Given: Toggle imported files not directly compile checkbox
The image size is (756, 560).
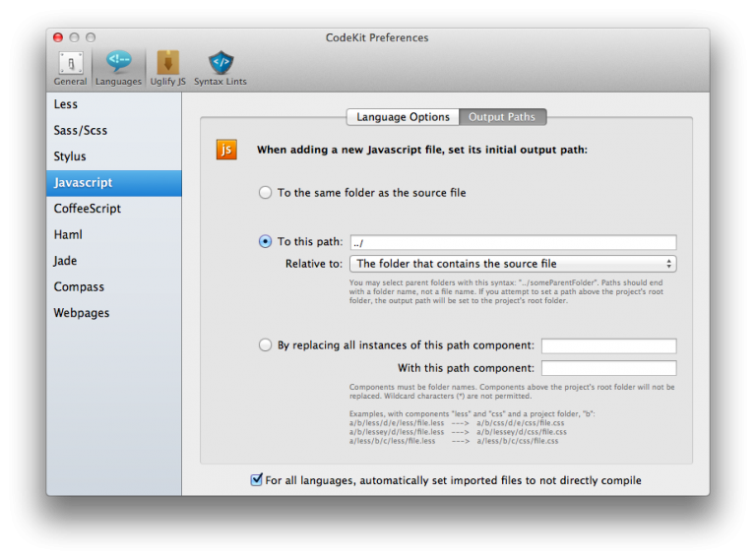Looking at the screenshot, I should pos(257,479).
